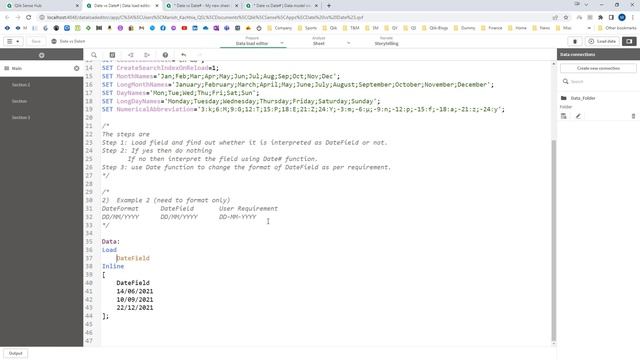This screenshot has height=360, width=640.
Task: Click the Load data button
Action: 602,41
